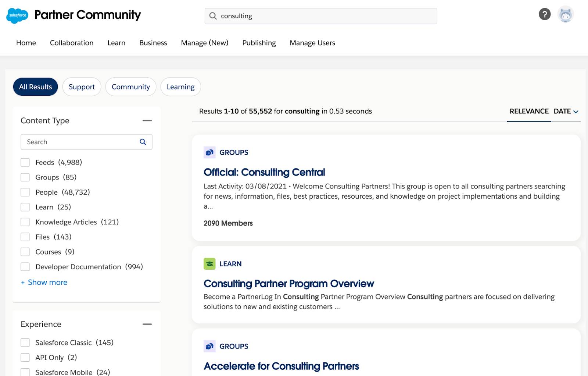Check the Files (143) checkbox

[25, 237]
